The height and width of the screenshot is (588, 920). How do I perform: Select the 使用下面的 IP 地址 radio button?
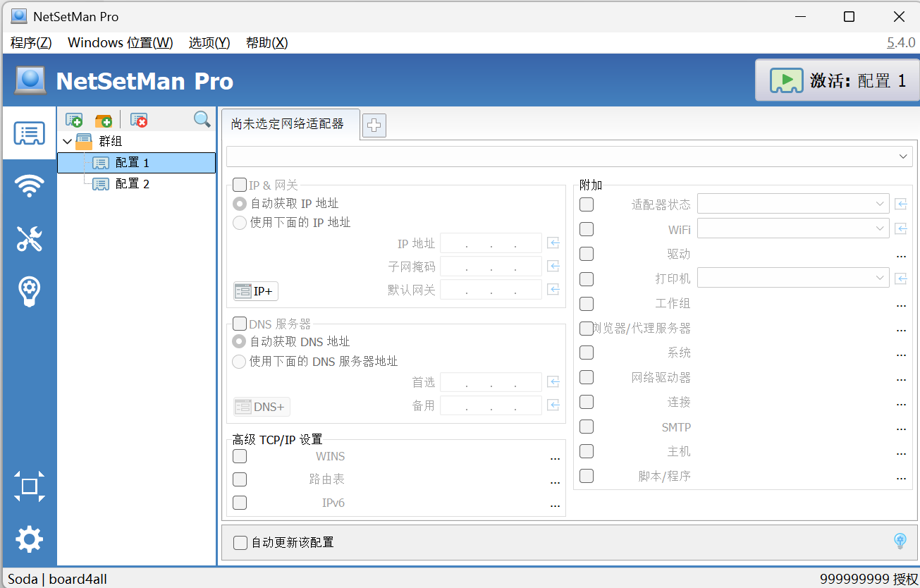tap(239, 222)
